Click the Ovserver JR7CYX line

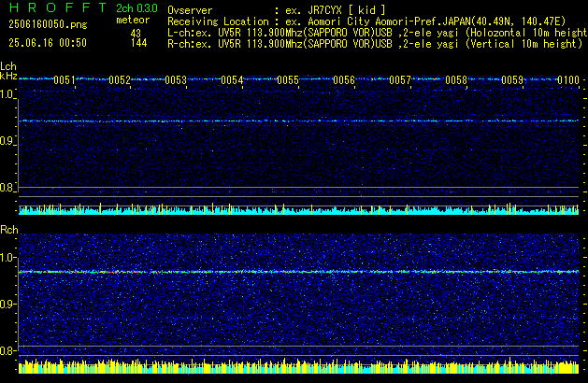(277, 10)
